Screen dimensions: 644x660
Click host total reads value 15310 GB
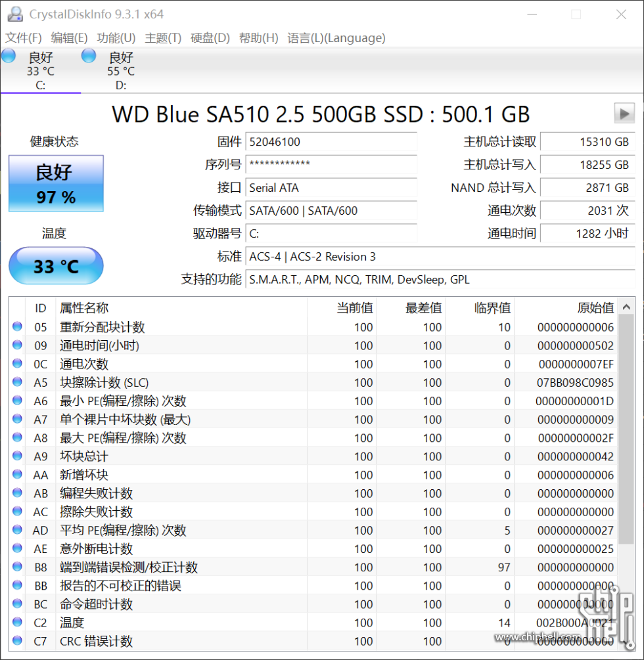click(x=587, y=142)
